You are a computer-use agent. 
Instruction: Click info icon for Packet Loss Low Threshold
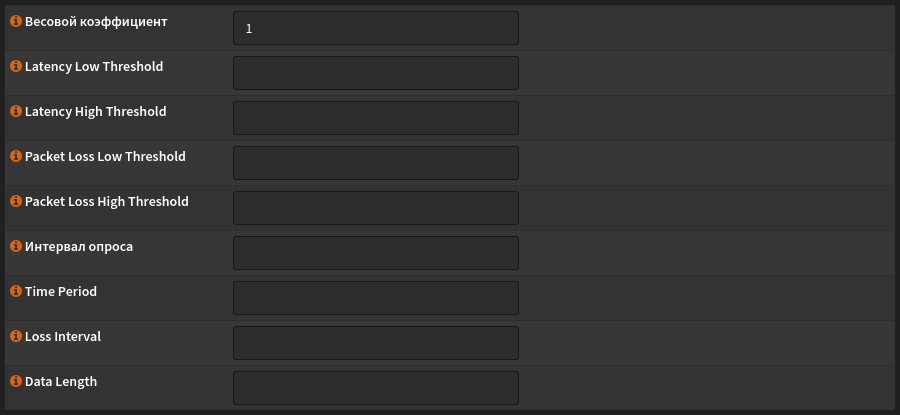16,156
